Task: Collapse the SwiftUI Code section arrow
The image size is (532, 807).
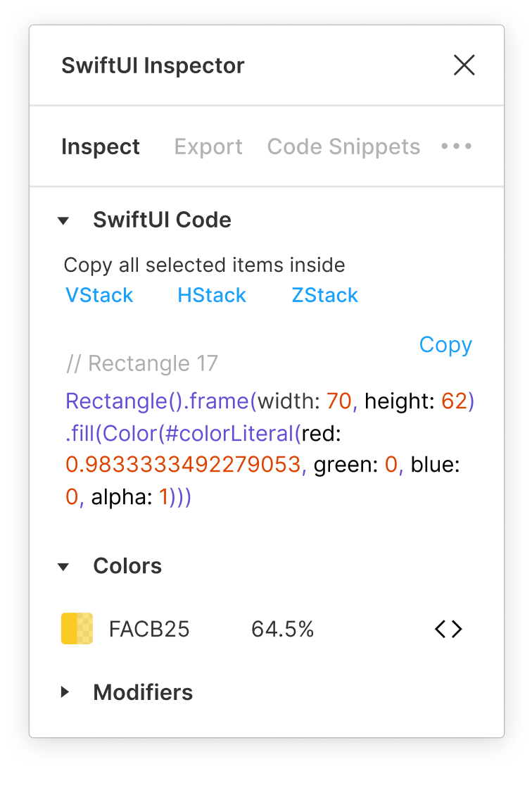Action: pyautogui.click(x=63, y=220)
